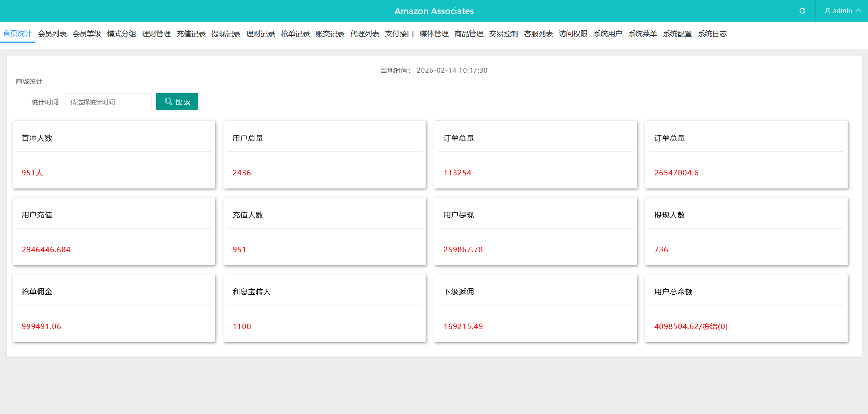Click the Amazon Associates header title
This screenshot has height=414, width=868.
pyautogui.click(x=434, y=11)
